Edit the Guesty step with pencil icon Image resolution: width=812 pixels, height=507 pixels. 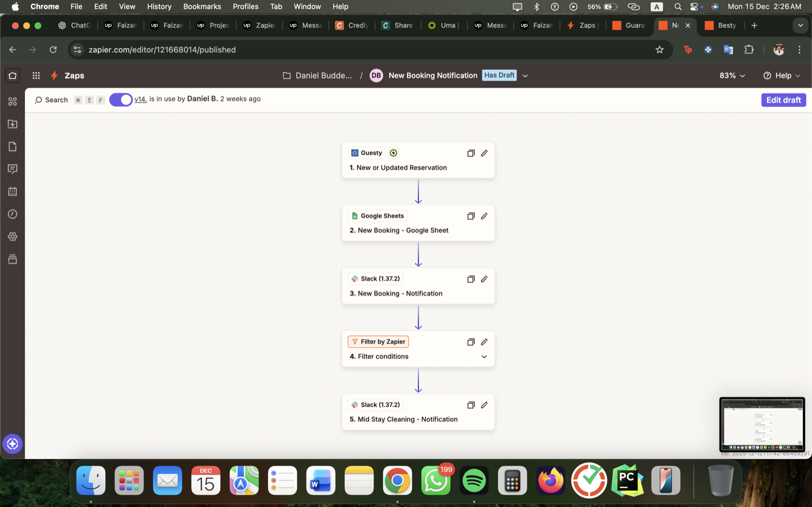tap(484, 153)
